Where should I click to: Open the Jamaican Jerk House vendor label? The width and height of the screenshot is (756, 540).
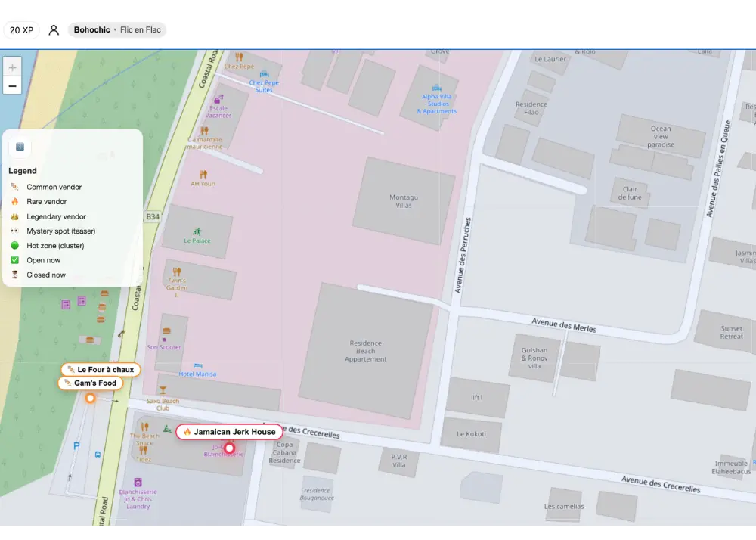[230, 432]
